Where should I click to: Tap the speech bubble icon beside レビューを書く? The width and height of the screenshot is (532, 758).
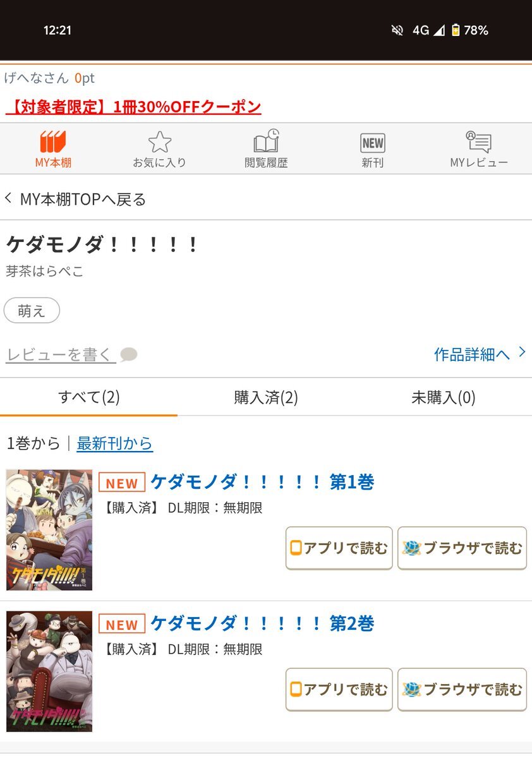[129, 354]
